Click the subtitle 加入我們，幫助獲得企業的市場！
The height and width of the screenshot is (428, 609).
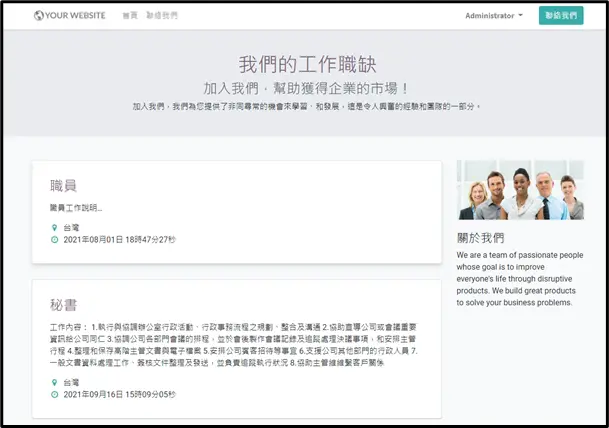click(x=306, y=89)
